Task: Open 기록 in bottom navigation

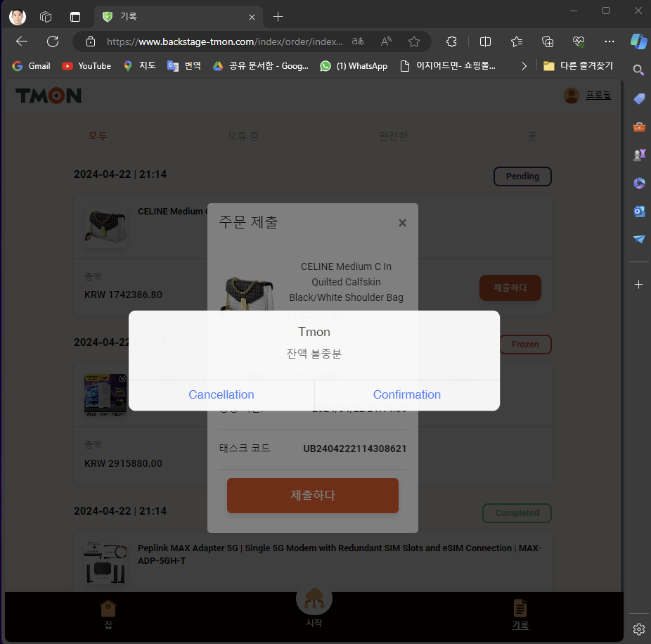Action: (x=520, y=614)
